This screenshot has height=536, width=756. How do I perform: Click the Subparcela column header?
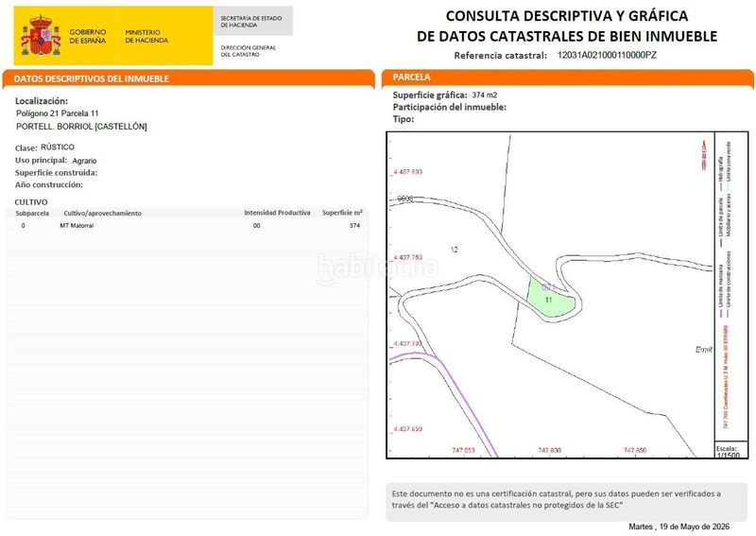[x=32, y=213]
